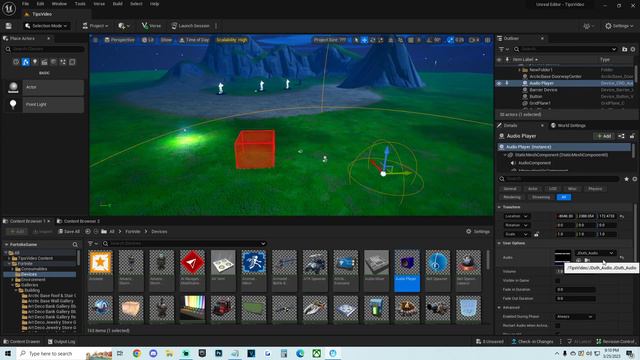The height and width of the screenshot is (360, 640).
Task: Click the Windows Start button
Action: [x=8, y=353]
